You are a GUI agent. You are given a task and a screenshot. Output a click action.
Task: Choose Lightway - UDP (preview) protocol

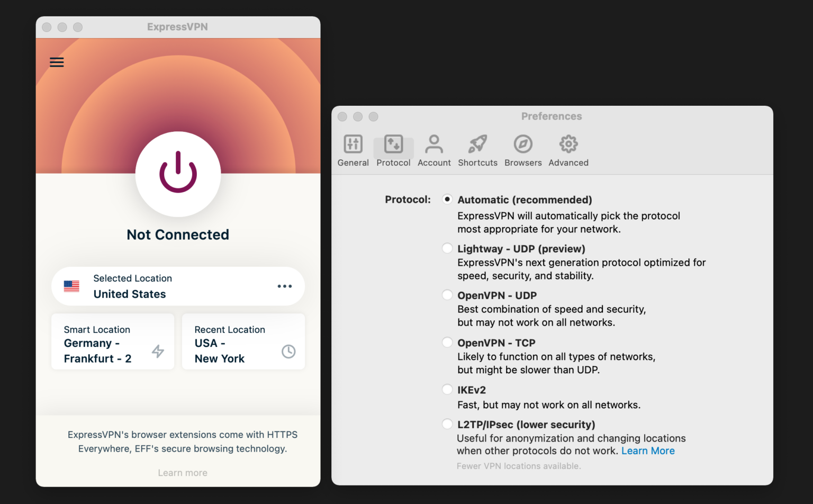click(x=447, y=248)
